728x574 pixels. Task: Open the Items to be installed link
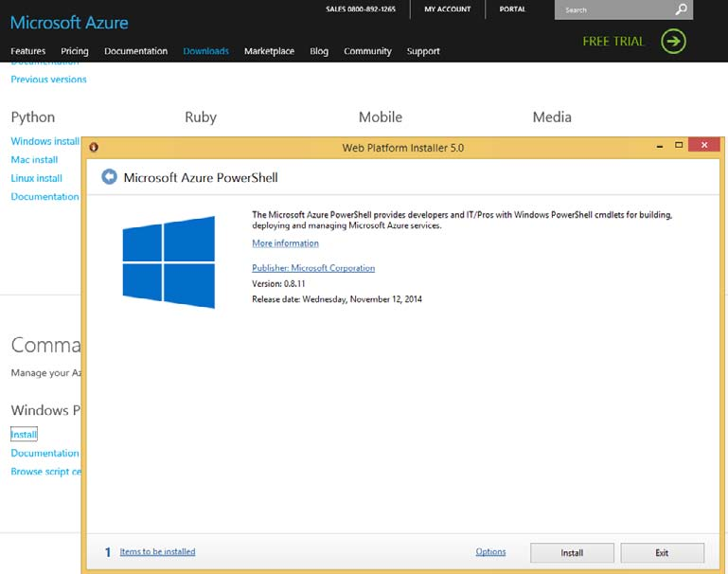[x=157, y=552]
